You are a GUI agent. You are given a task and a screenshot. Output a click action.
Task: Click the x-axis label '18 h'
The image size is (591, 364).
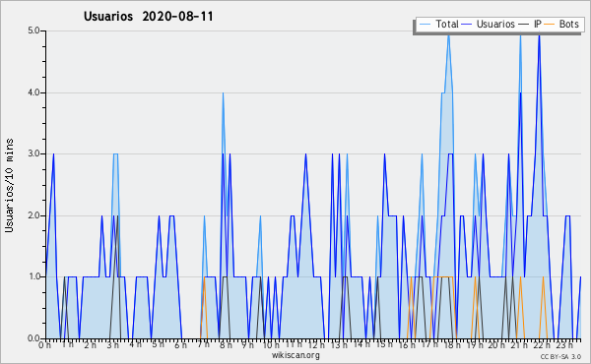451,345
